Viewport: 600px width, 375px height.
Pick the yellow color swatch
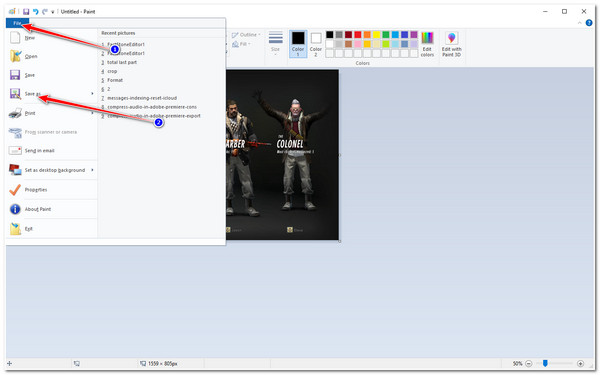pos(376,35)
